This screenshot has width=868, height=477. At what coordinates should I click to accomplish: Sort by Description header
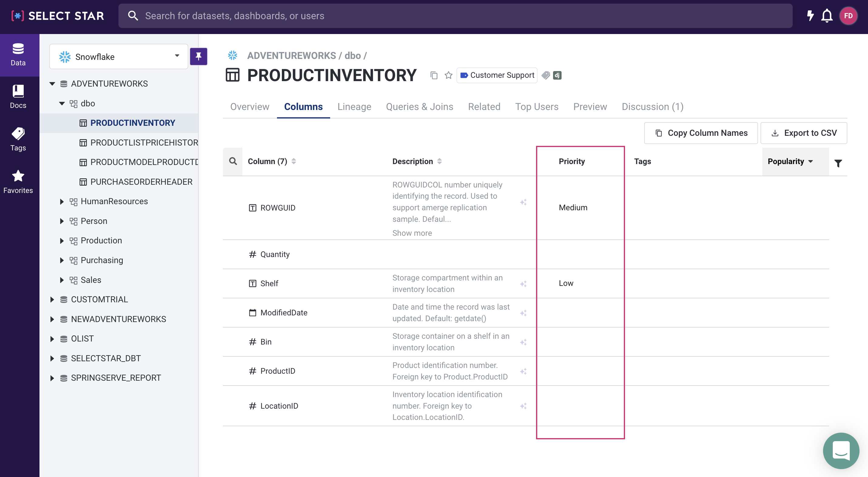[x=417, y=161]
